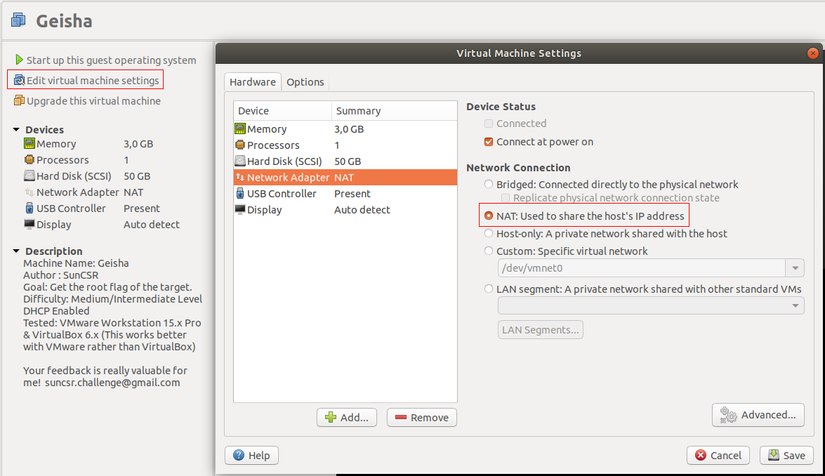Select the USB Controller device icon
The height and width of the screenshot is (476, 825).
pyautogui.click(x=240, y=194)
